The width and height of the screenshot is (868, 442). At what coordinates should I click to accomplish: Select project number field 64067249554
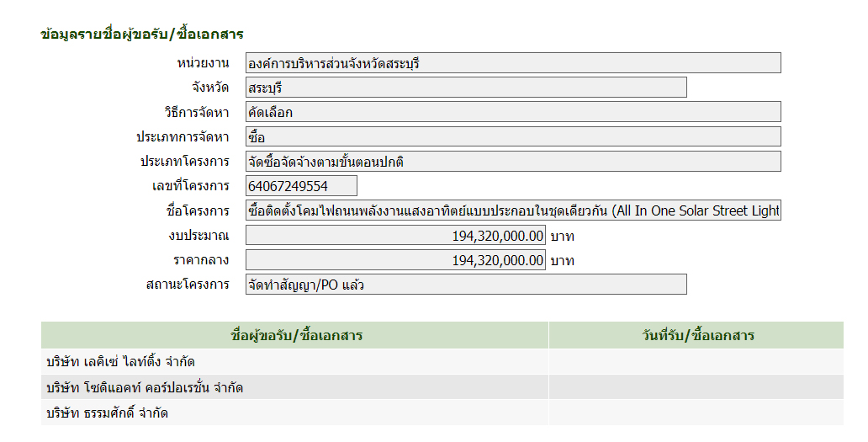(301, 186)
